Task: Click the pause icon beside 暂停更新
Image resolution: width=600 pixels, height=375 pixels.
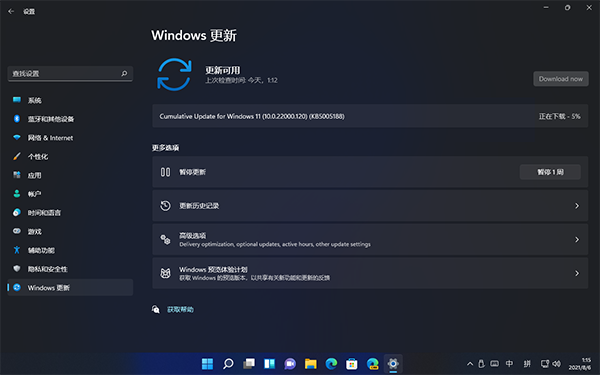Action: [165, 172]
